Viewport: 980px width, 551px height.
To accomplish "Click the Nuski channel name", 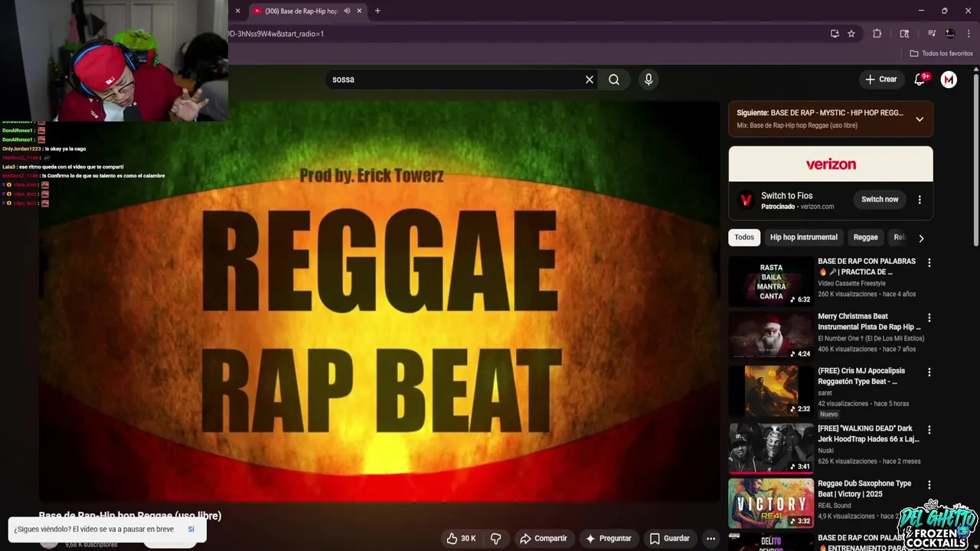I will [x=825, y=451].
